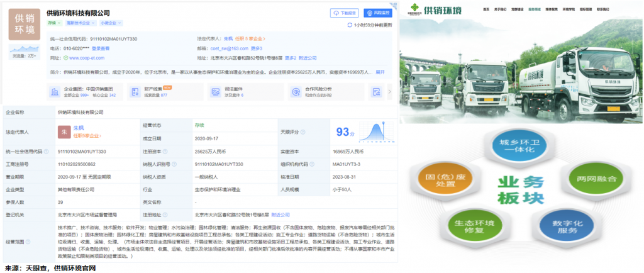The image size is (644, 273).
Task: Click the 合作风险分析 icon
Action: (x=294, y=92)
